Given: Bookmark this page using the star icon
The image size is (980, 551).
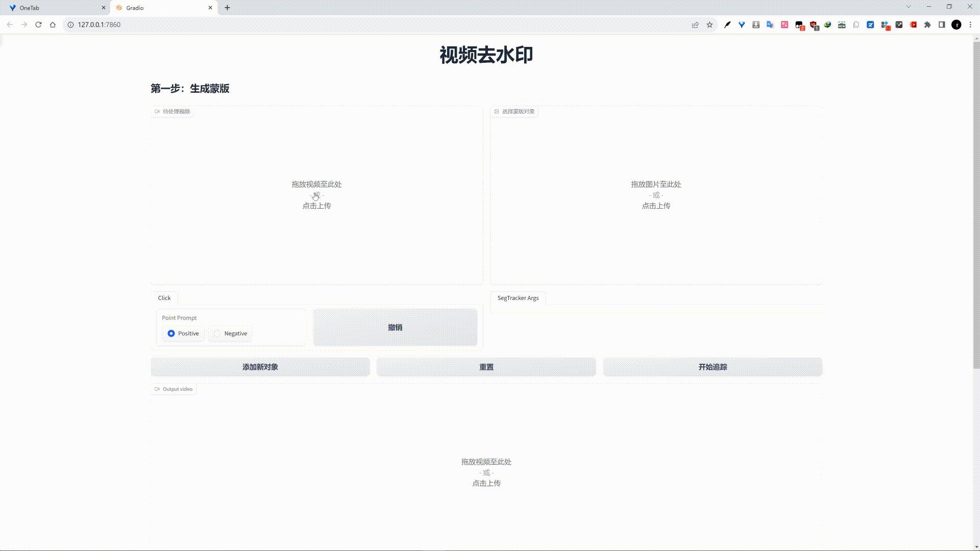Looking at the screenshot, I should click(709, 24).
